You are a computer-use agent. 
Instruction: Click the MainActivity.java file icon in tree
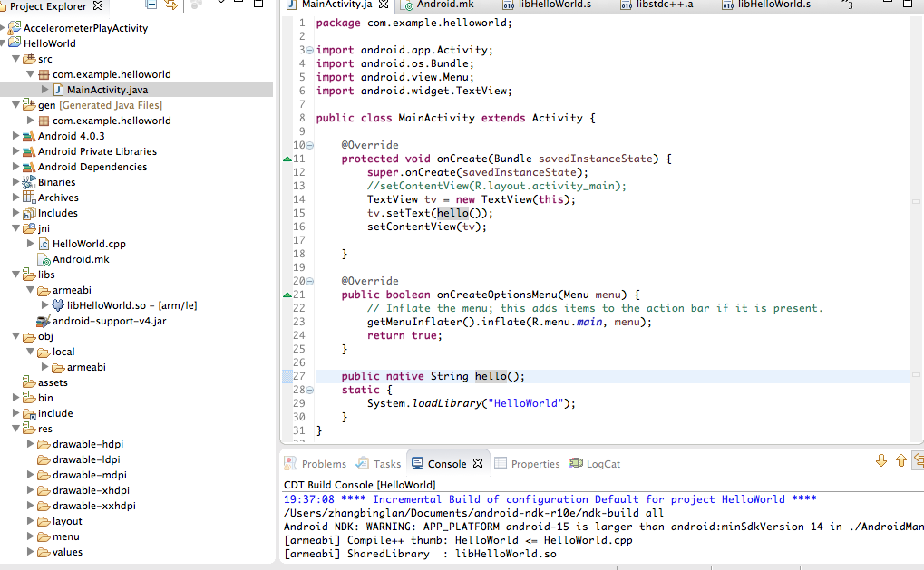tap(58, 90)
